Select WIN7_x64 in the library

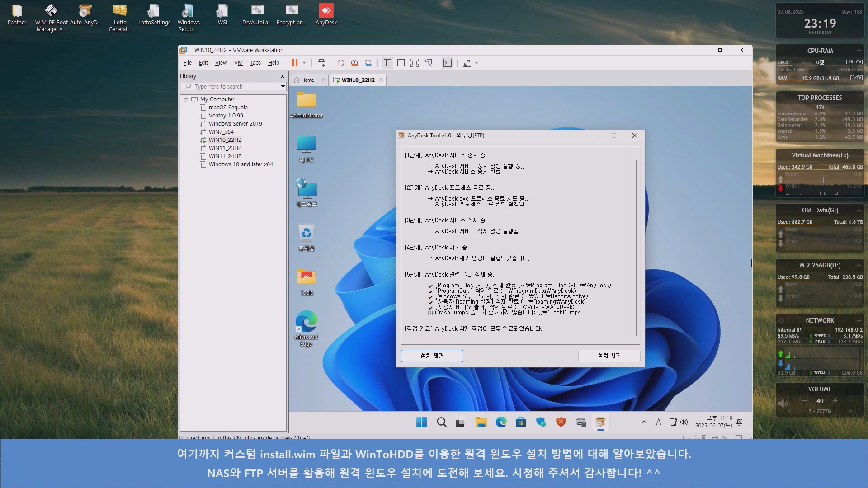pos(221,132)
